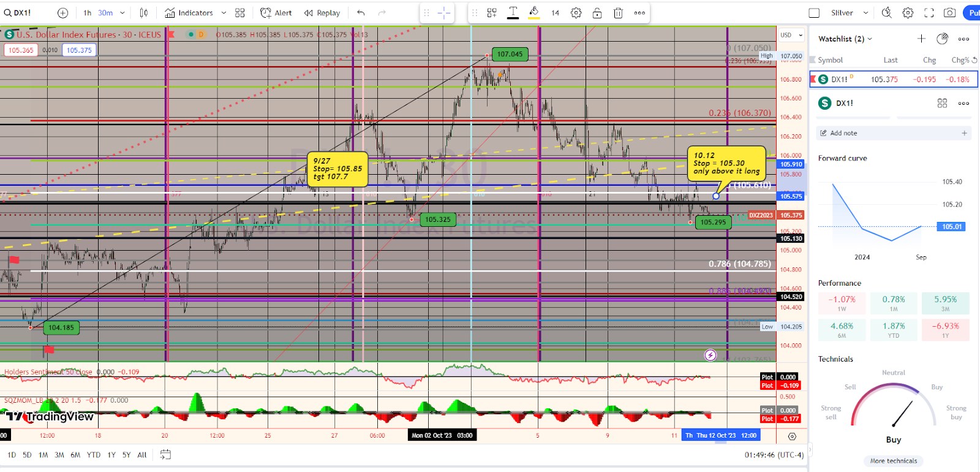Sort watchlist by Last column
The image size is (980, 472).
[x=891, y=60]
